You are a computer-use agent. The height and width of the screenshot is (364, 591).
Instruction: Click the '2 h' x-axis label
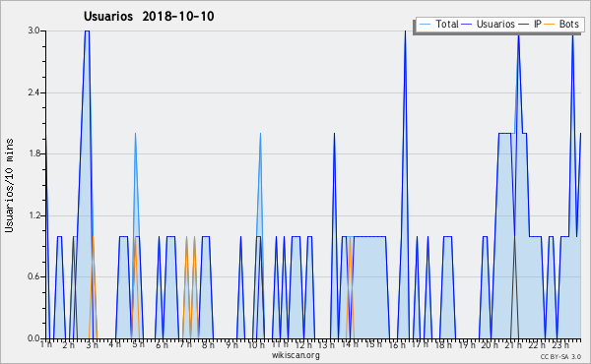pyautogui.click(x=69, y=344)
